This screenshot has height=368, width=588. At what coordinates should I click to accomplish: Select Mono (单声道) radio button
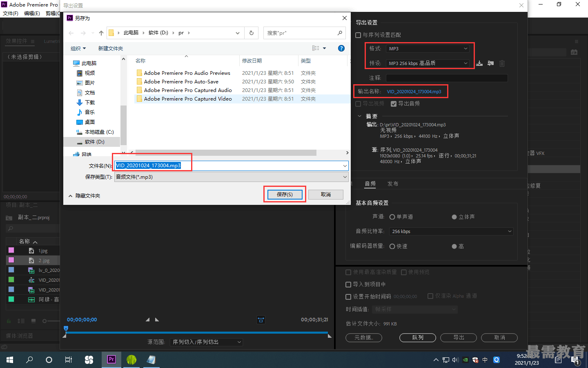point(392,217)
